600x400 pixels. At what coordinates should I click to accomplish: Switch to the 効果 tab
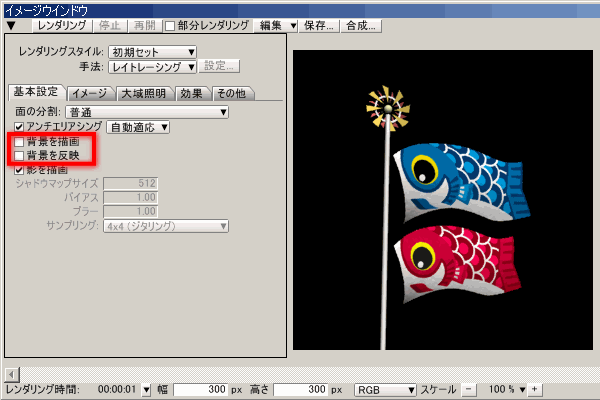coord(192,93)
